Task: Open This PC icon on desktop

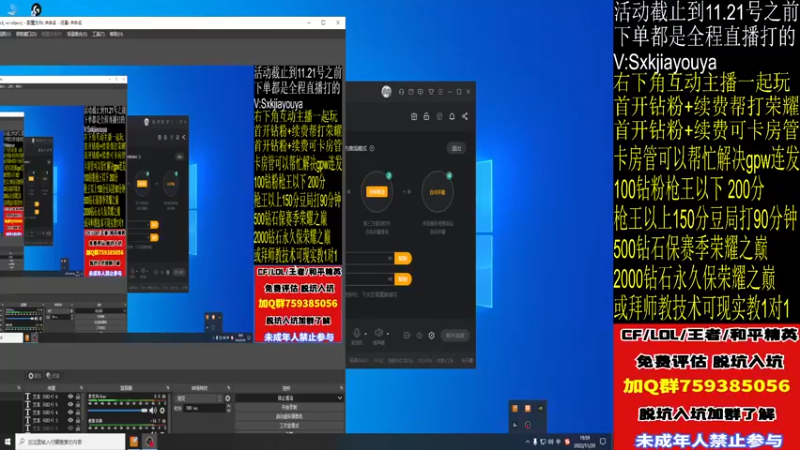Action: click(12, 9)
